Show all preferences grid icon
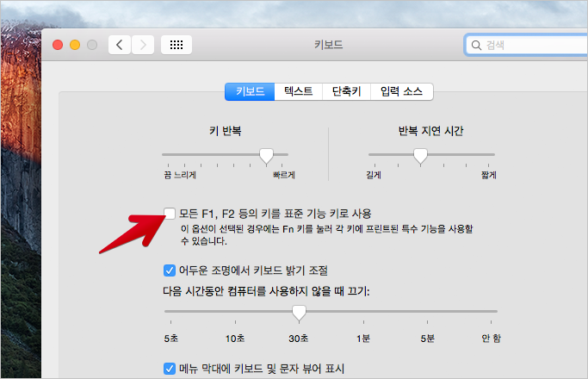 point(176,45)
